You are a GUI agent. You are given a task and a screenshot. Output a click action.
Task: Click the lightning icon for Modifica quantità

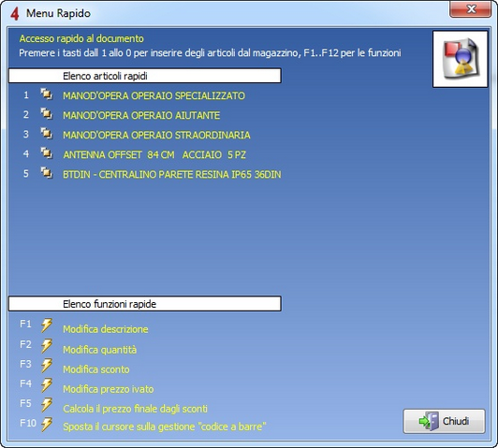(47, 346)
